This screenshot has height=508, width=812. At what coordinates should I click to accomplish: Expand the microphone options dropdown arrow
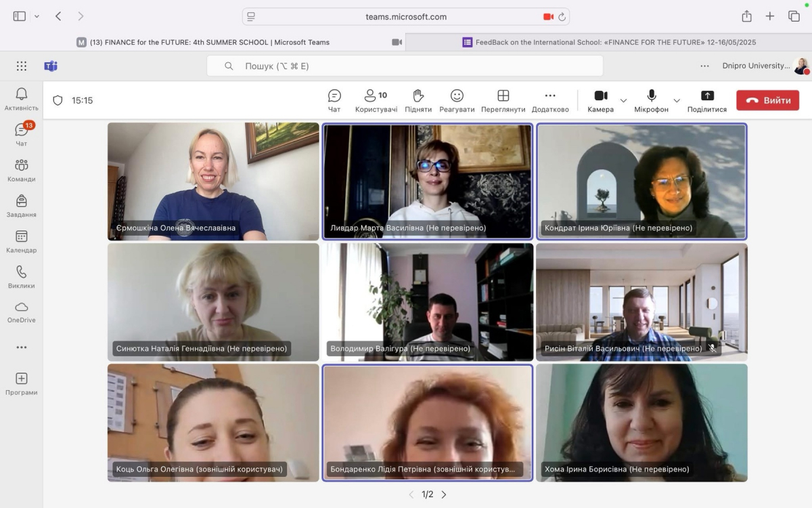676,100
